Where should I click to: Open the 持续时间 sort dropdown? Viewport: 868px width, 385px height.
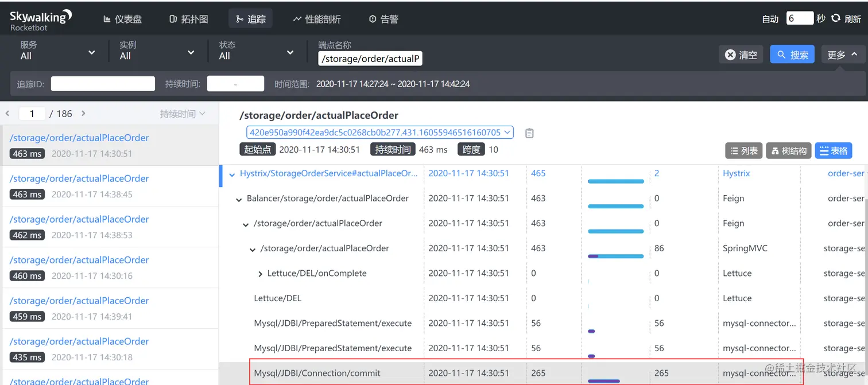183,114
